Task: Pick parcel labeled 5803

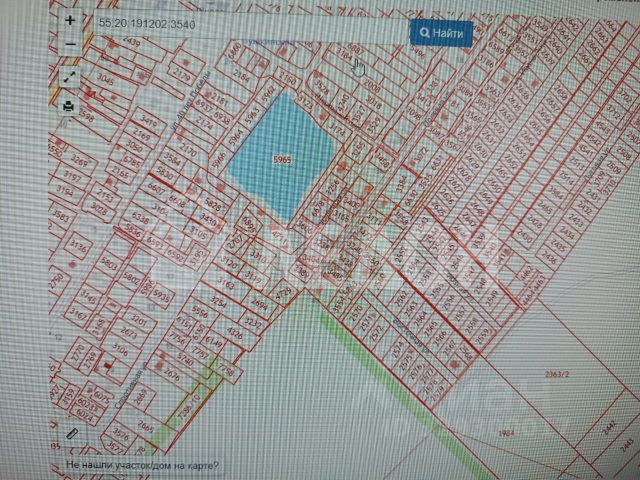Action: 109,263
